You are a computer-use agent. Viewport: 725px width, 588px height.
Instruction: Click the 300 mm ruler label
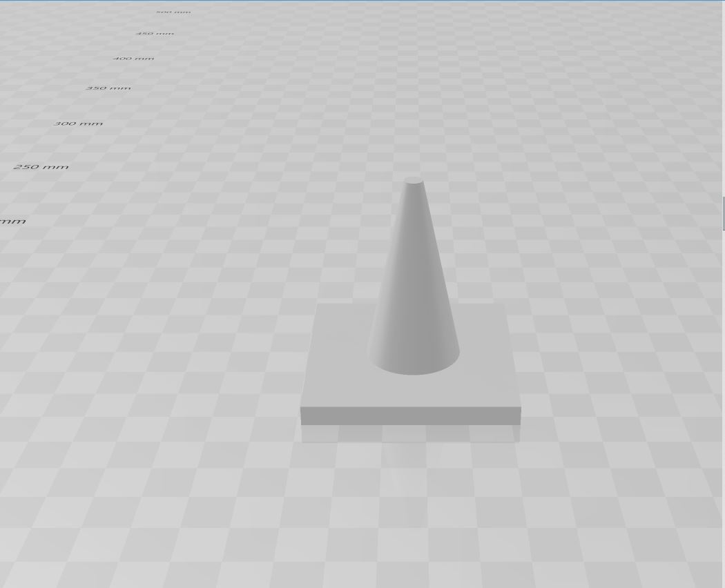pos(77,123)
